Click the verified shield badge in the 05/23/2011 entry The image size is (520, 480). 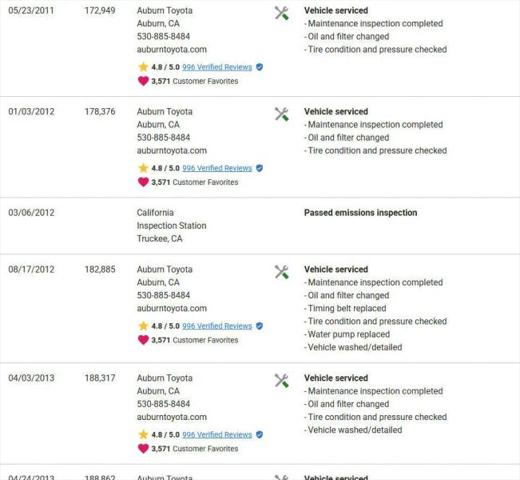click(x=259, y=67)
